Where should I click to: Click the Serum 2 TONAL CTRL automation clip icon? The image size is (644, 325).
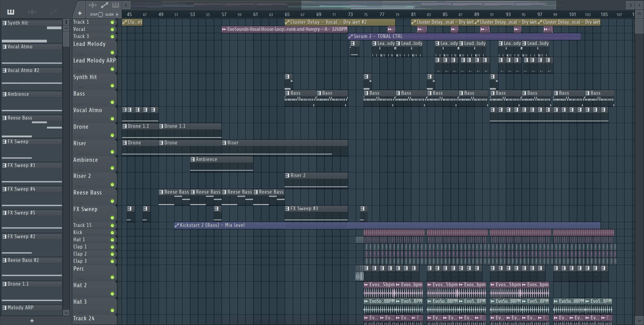[350, 36]
